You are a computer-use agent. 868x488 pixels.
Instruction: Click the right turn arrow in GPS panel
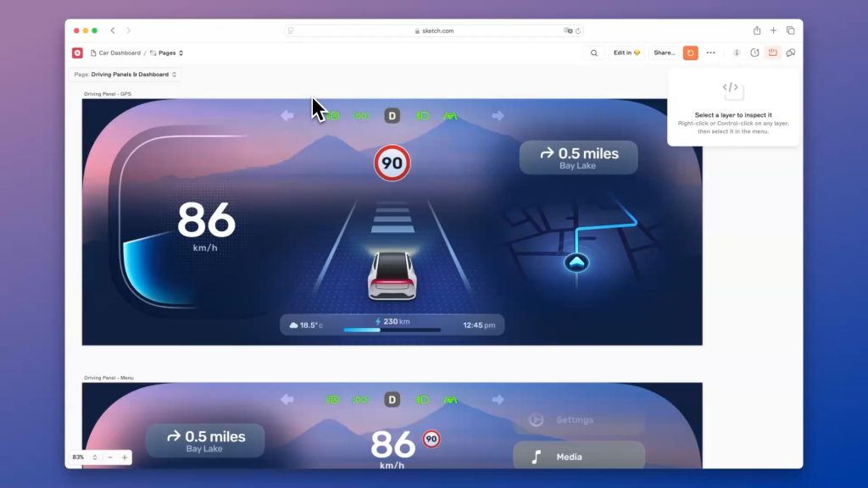click(498, 115)
